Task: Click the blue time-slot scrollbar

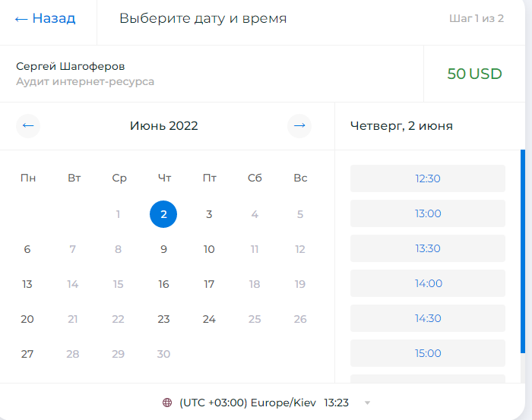Action: pyautogui.click(x=523, y=251)
